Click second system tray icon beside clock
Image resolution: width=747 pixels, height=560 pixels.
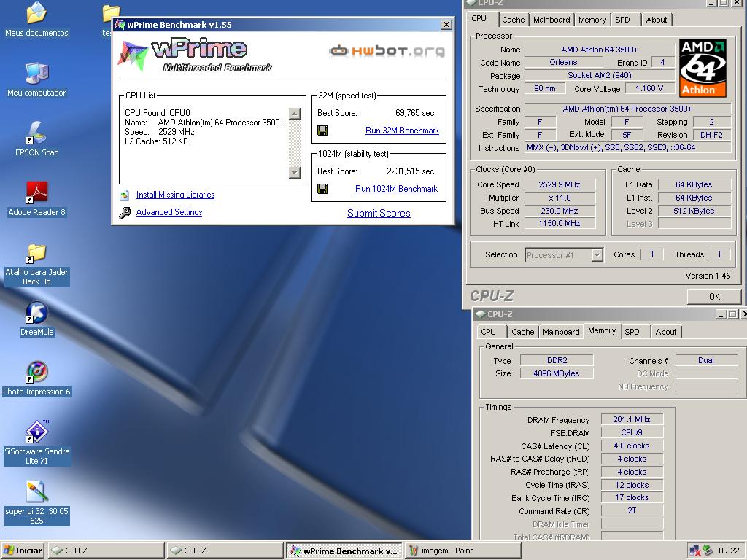click(x=708, y=551)
